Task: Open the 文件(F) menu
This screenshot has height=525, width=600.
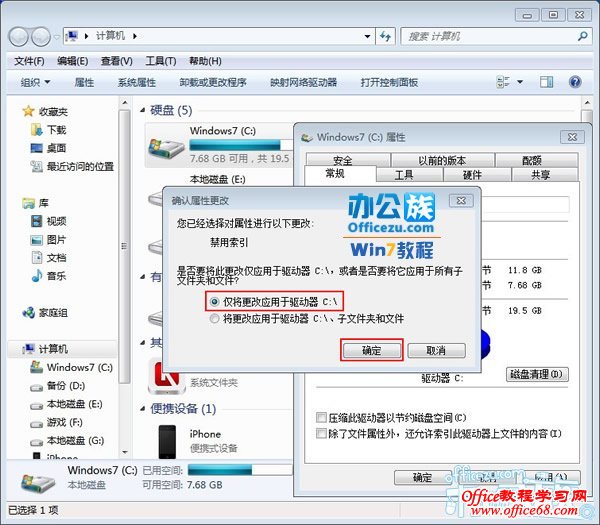Action: pos(29,61)
